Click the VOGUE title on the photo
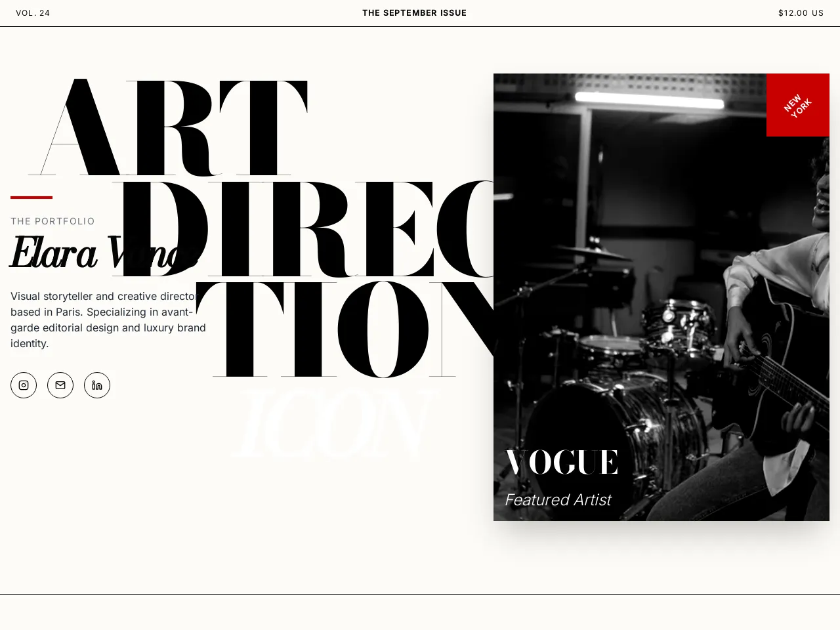Screen dimensions: 840x630 562,462
